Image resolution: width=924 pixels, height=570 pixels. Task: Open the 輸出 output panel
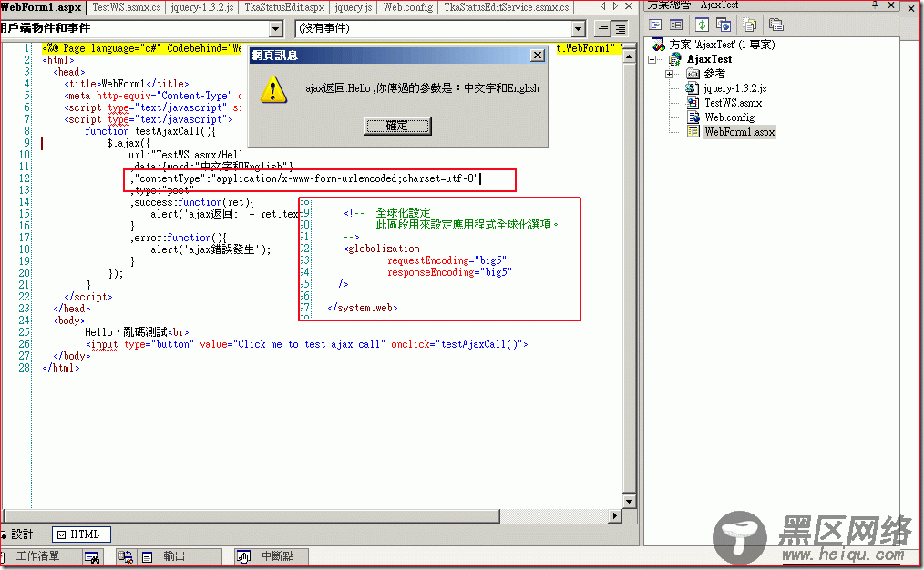click(174, 556)
